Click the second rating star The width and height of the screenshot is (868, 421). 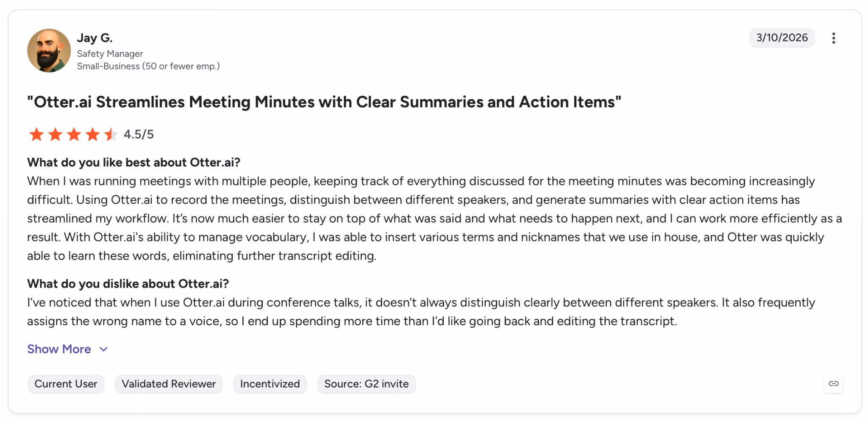coord(55,135)
